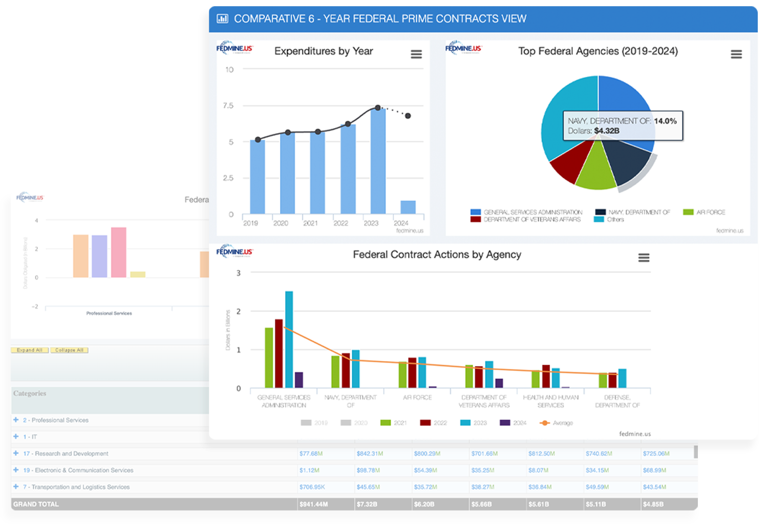The width and height of the screenshot is (768, 532).
Task: Toggle 2021 series in contract actions legend
Action: pos(394,423)
